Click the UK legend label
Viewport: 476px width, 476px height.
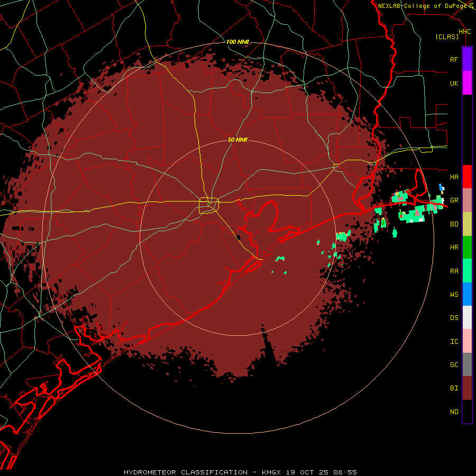point(454,84)
